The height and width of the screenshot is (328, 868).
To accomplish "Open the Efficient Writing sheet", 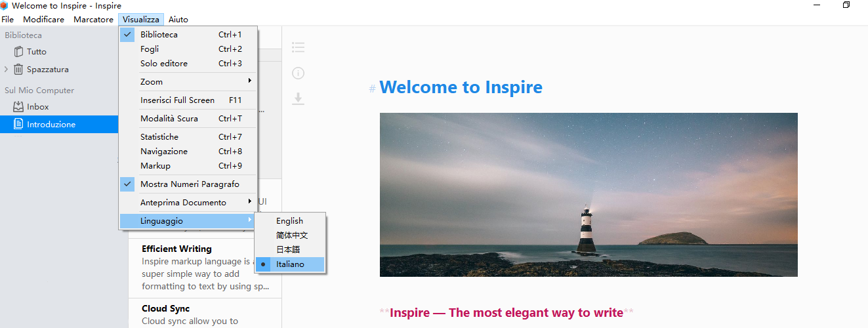I will (x=205, y=268).
